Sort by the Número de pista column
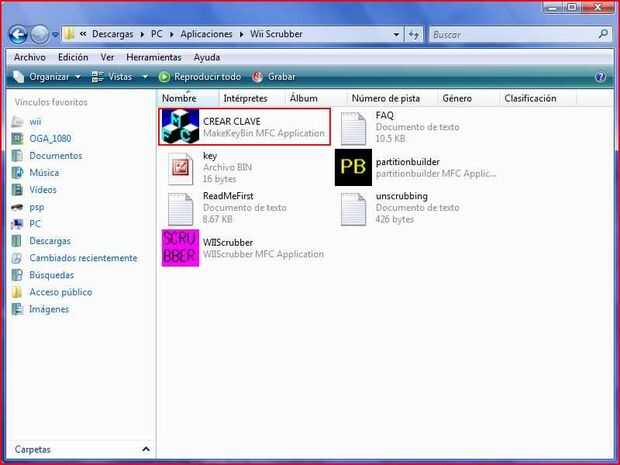 coord(392,98)
